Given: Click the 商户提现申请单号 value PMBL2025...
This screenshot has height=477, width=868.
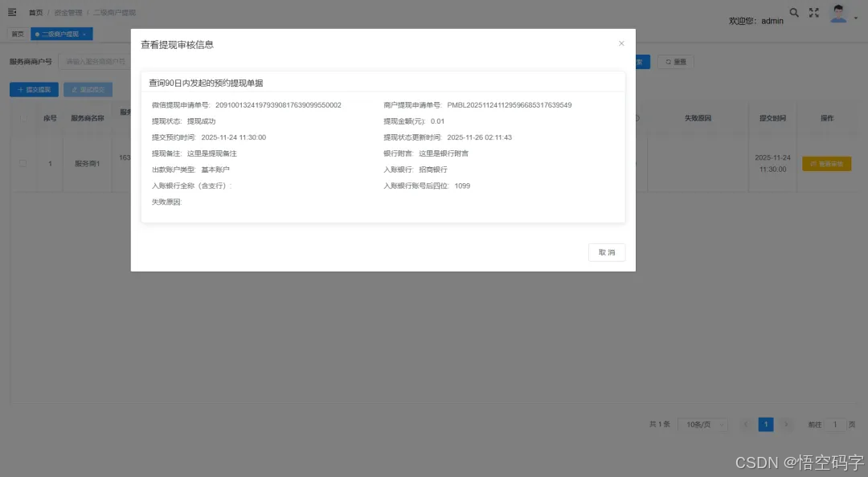Looking at the screenshot, I should click(x=510, y=105).
